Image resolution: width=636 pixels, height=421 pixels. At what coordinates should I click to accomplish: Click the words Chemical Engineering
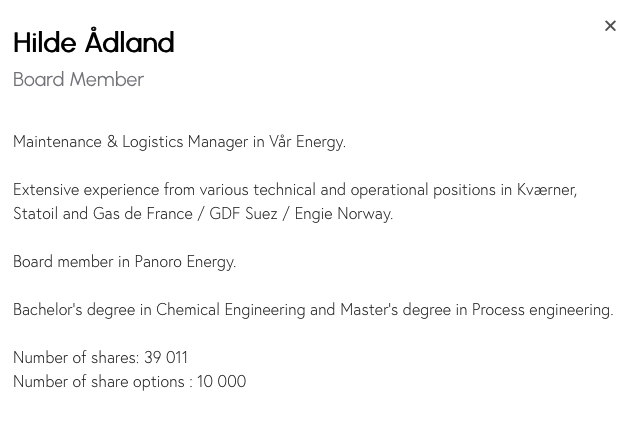pyautogui.click(x=230, y=310)
